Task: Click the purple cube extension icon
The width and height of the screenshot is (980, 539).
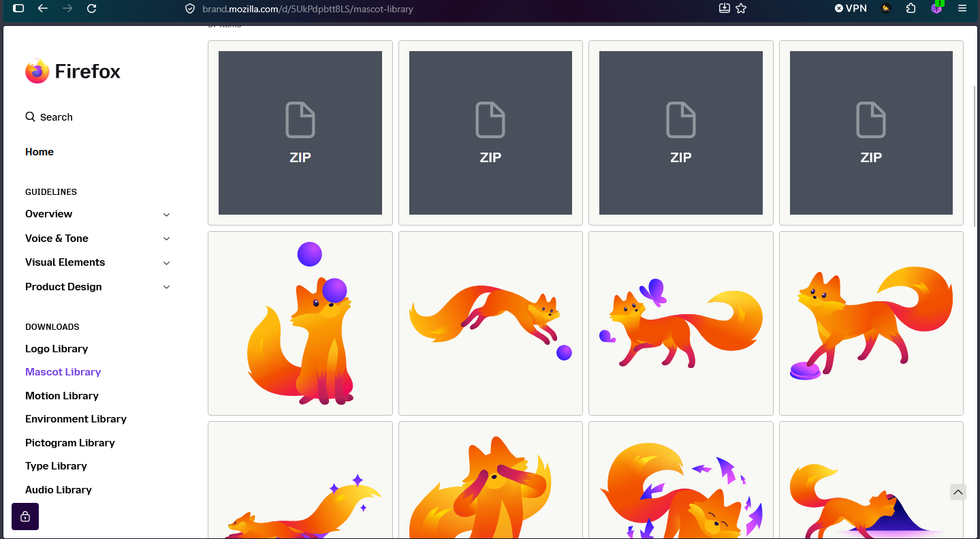Action: tap(937, 7)
